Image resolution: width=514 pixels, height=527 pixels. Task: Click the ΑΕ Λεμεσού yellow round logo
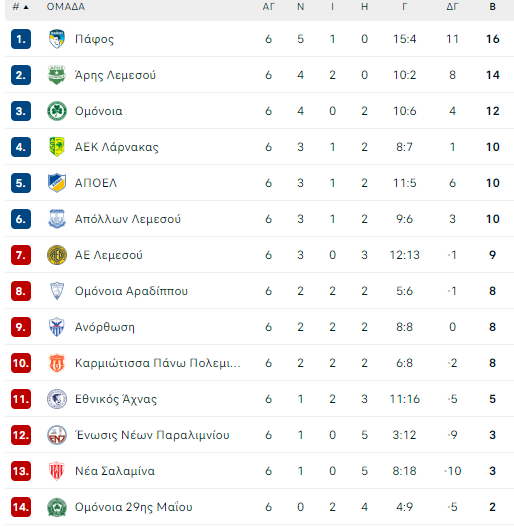[57, 255]
